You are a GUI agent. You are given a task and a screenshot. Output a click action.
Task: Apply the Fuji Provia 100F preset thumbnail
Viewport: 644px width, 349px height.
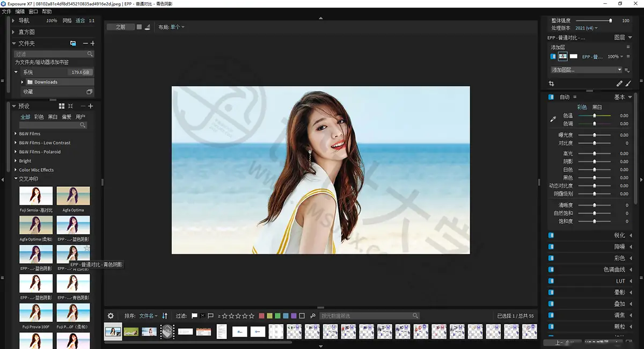[x=36, y=313]
